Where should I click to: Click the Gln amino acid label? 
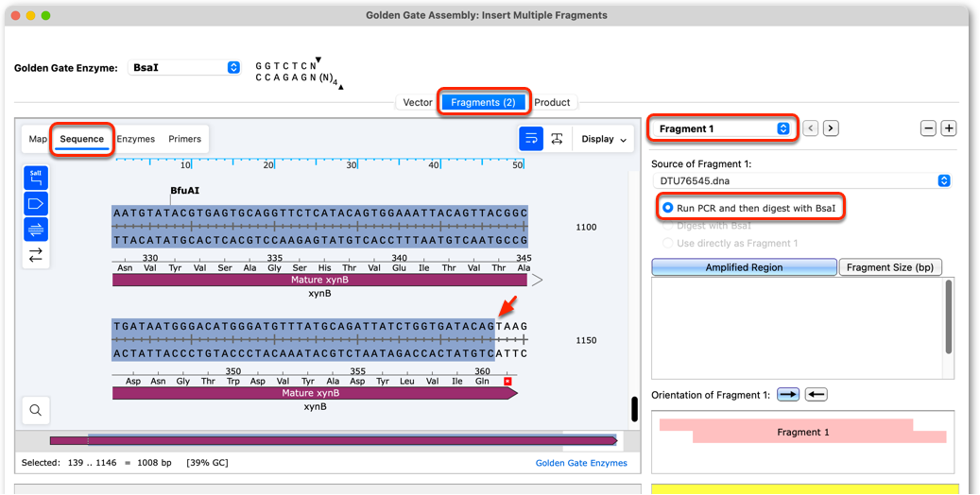(482, 382)
